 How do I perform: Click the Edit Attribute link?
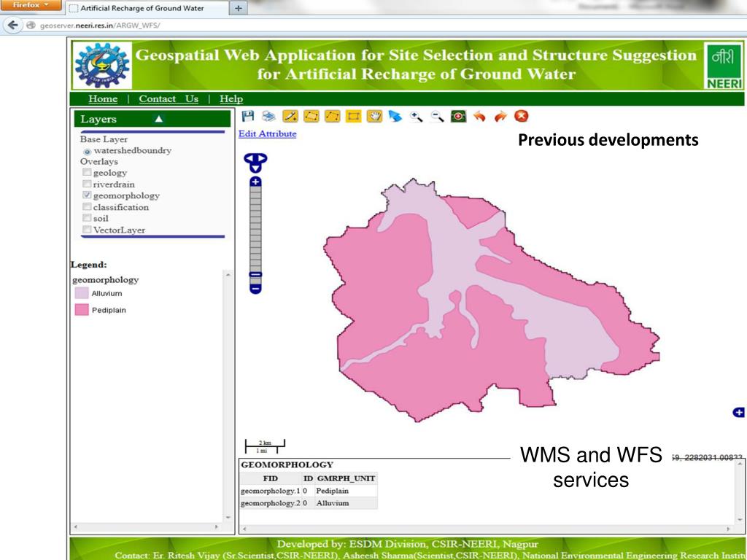268,134
